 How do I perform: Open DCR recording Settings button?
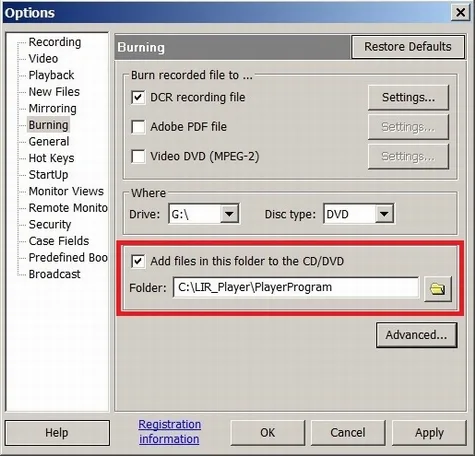click(408, 97)
